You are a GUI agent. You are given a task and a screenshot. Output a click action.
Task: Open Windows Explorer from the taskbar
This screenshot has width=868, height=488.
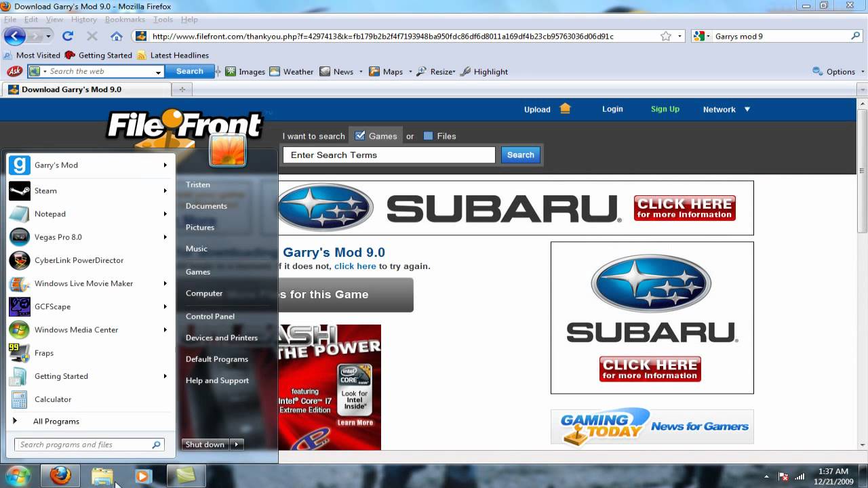point(102,476)
